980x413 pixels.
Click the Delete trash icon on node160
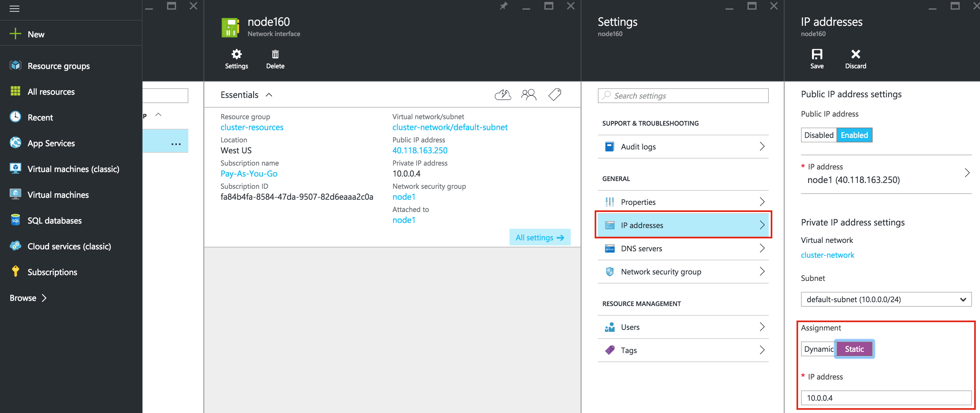point(275,54)
